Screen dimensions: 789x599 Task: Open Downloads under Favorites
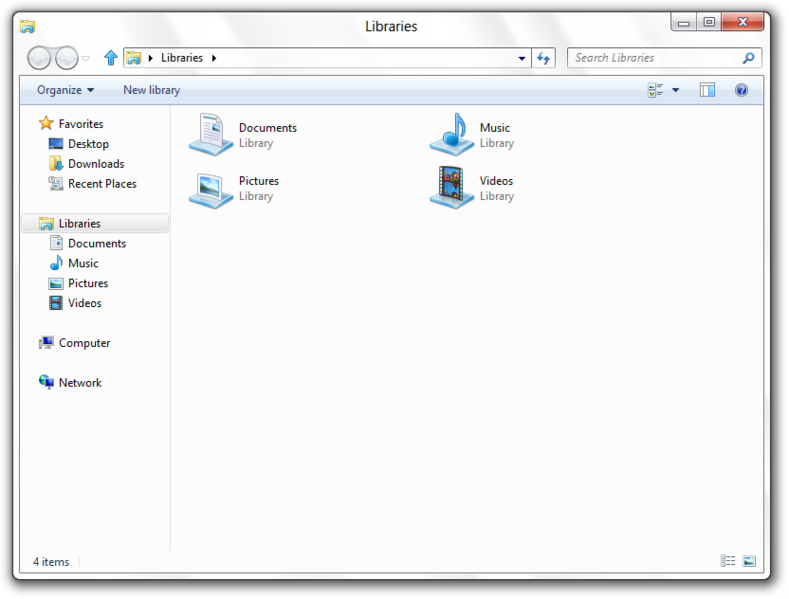[x=86, y=164]
